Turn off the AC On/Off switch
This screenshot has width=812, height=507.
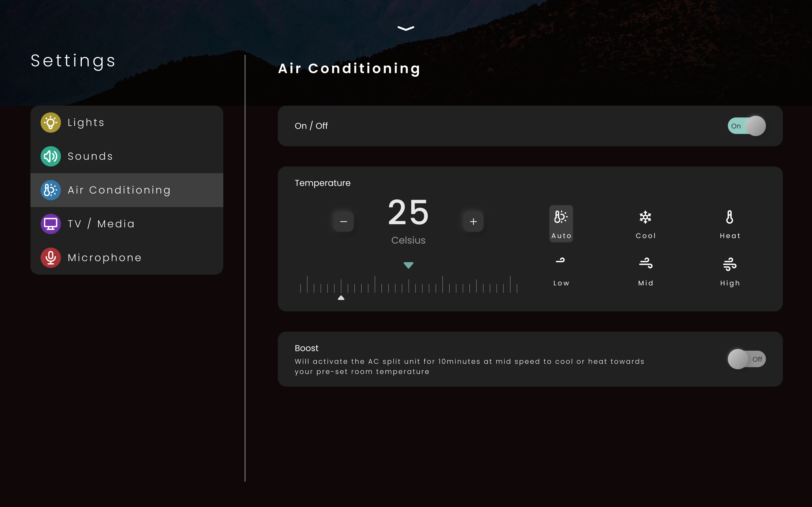point(746,126)
